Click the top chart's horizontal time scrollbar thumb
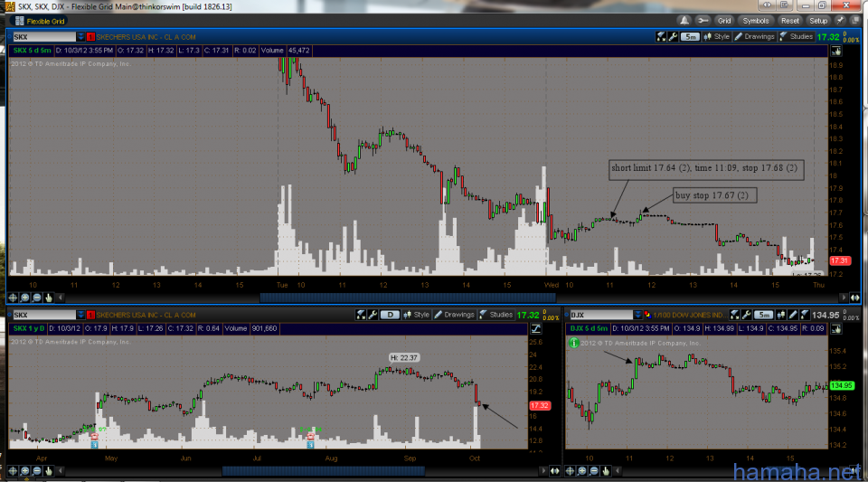 (408, 298)
